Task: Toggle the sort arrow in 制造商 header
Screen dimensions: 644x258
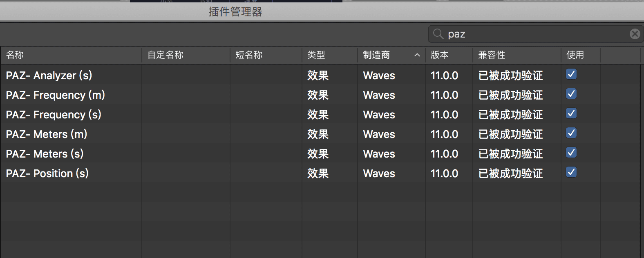Action: pyautogui.click(x=417, y=55)
